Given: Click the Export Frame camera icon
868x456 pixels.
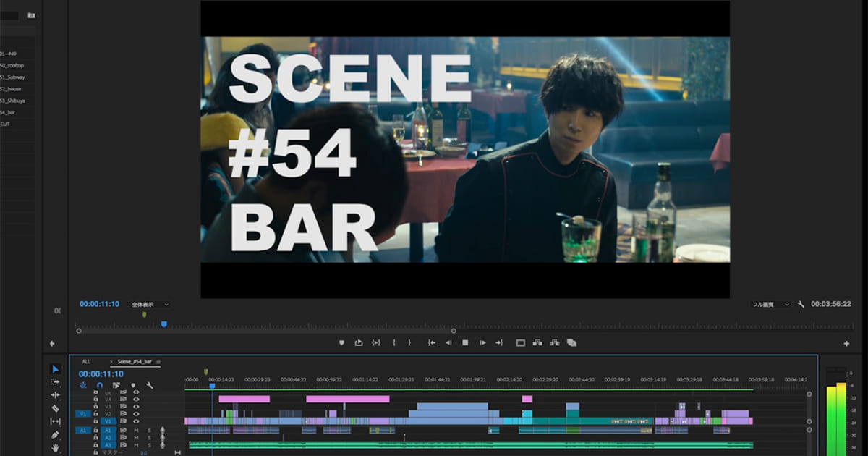Looking at the screenshot, I should click(571, 342).
